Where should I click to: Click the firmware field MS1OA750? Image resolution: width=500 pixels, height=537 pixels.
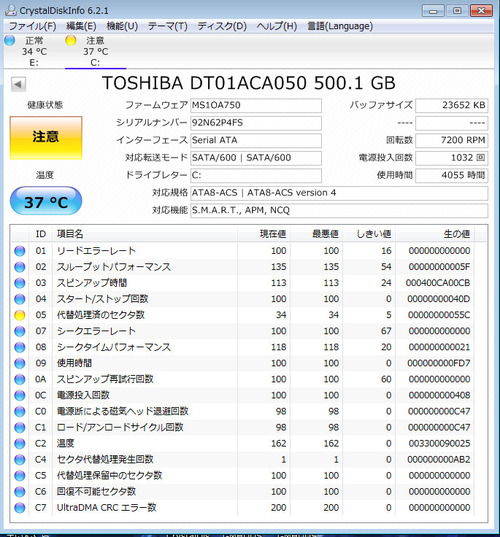[x=256, y=105]
